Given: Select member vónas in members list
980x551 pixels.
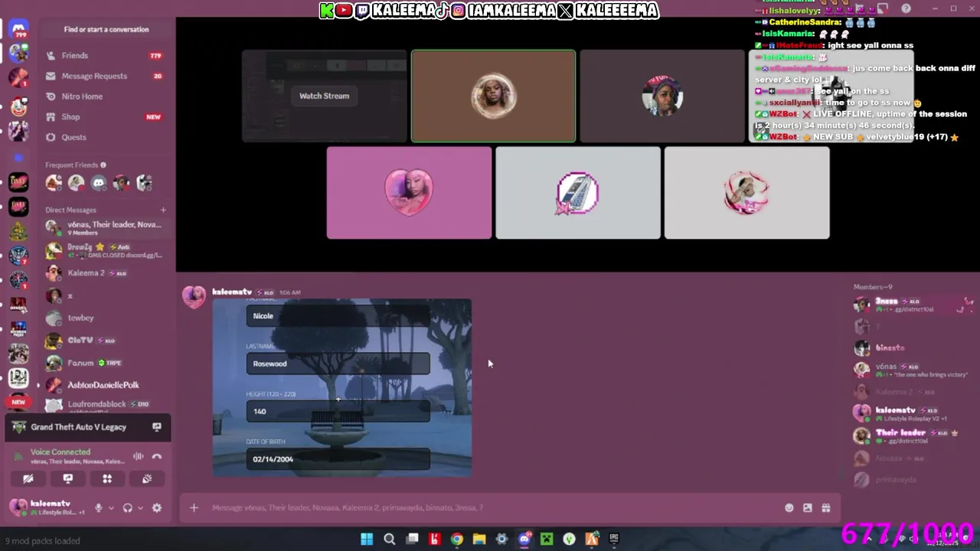Looking at the screenshot, I should [x=913, y=370].
